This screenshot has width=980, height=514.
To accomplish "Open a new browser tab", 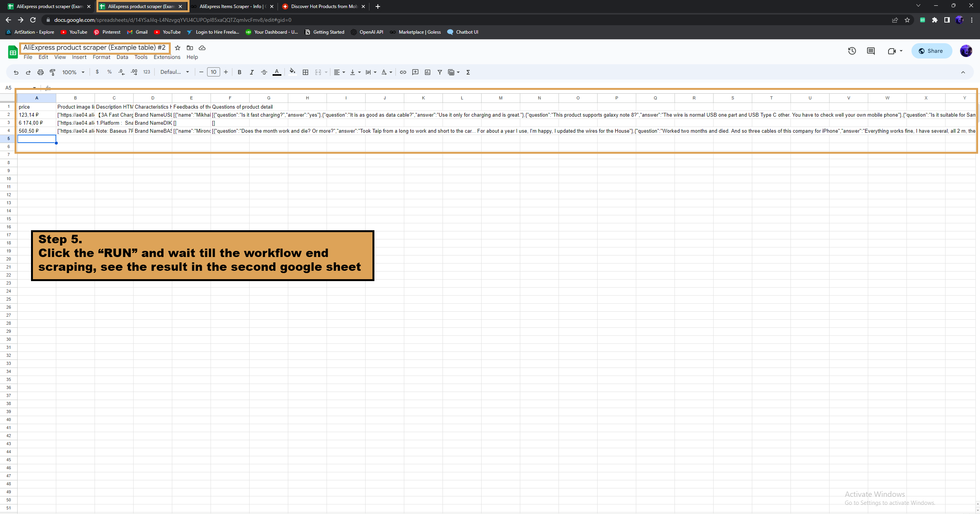I will click(377, 7).
